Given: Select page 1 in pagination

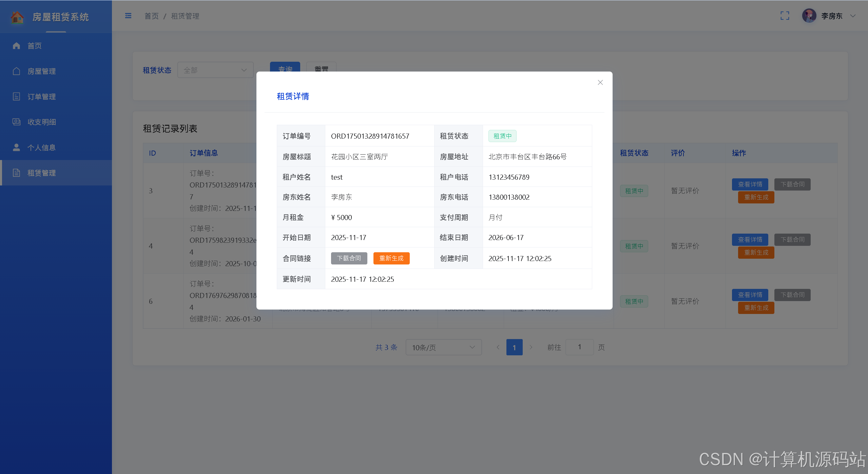Looking at the screenshot, I should point(514,347).
